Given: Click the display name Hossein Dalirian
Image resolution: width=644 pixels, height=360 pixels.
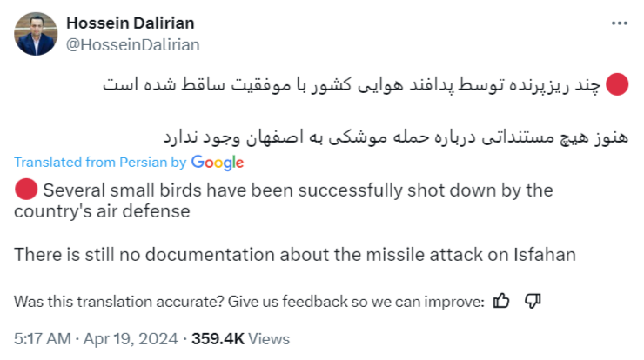Looking at the screenshot, I should (x=130, y=23).
